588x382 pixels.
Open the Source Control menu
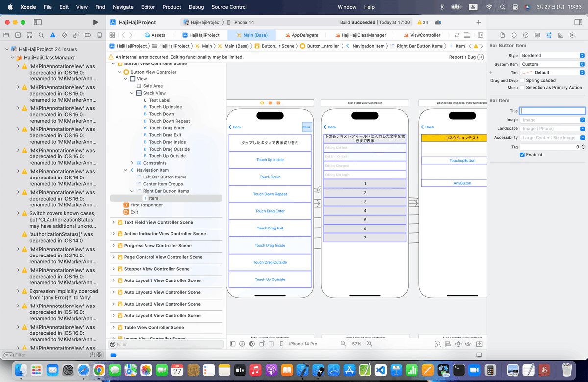[x=229, y=7]
